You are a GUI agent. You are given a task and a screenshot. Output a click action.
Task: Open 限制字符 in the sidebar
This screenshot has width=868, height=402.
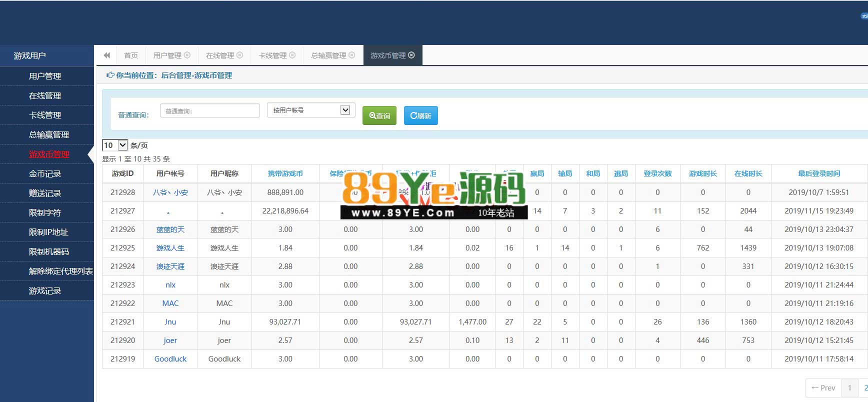(x=47, y=212)
